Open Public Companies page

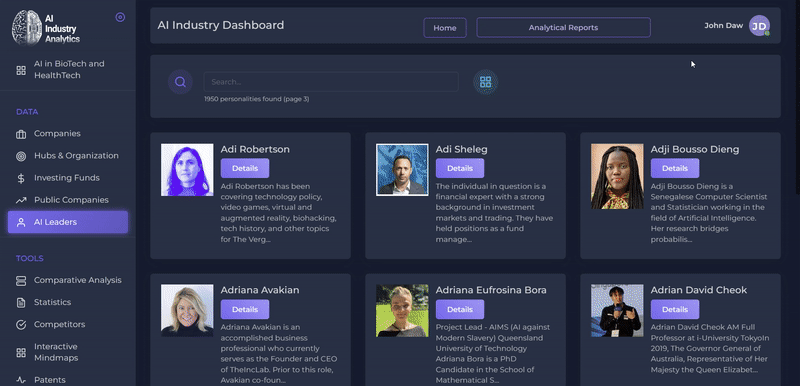click(x=68, y=200)
